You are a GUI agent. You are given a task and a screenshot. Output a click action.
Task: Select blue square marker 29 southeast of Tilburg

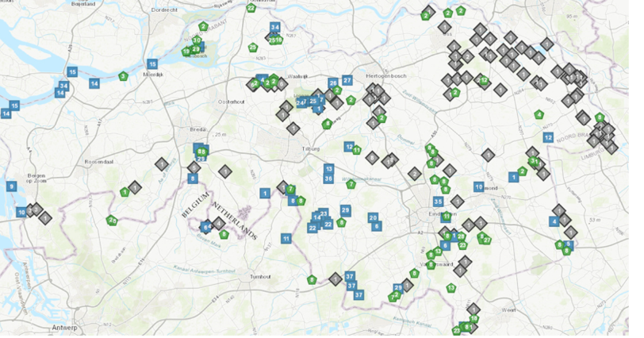coord(345,209)
